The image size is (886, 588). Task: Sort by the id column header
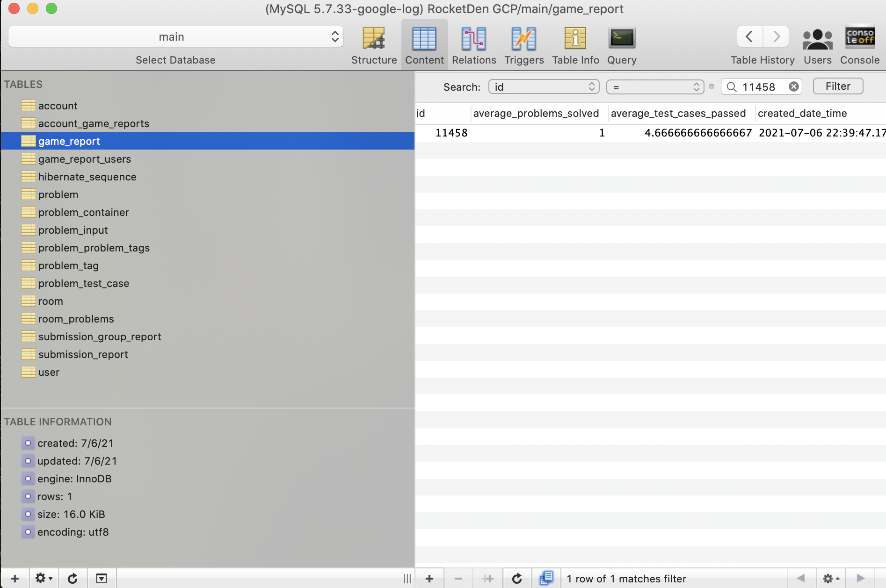443,113
